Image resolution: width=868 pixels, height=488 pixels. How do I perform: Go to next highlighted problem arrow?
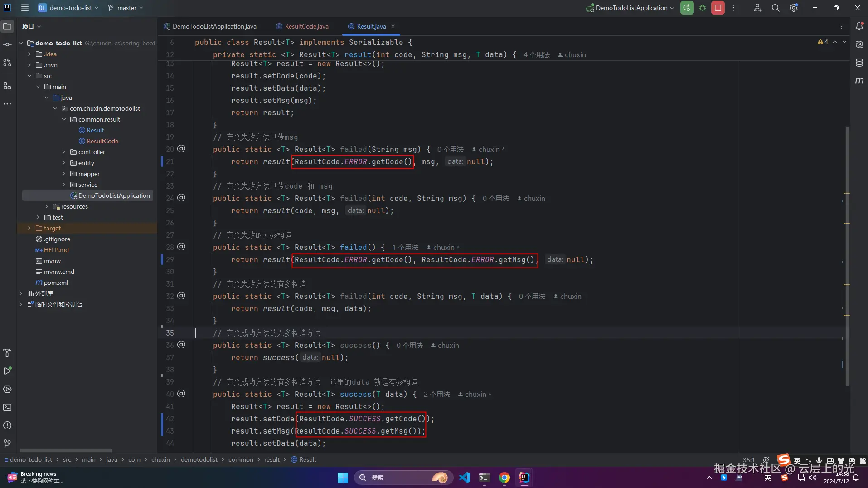pyautogui.click(x=844, y=42)
